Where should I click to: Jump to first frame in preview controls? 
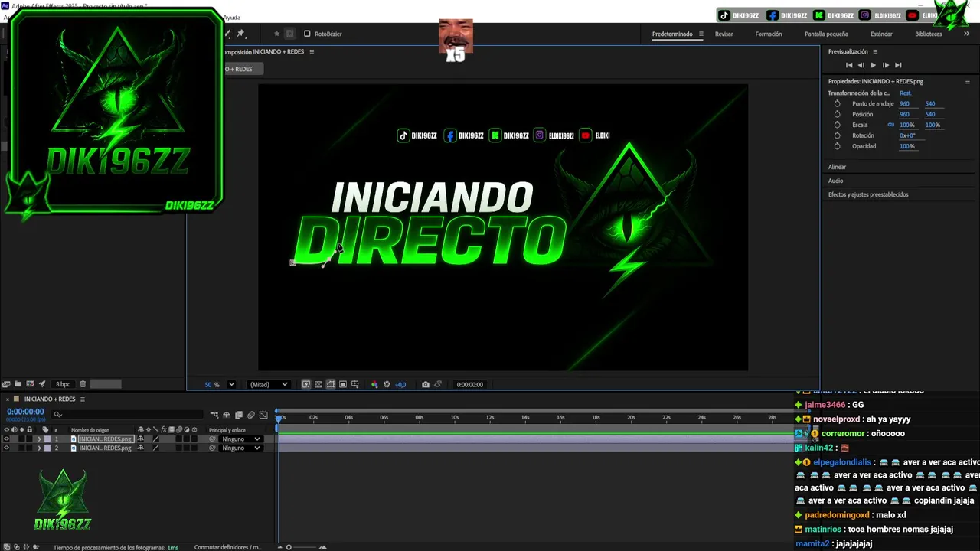coord(848,65)
